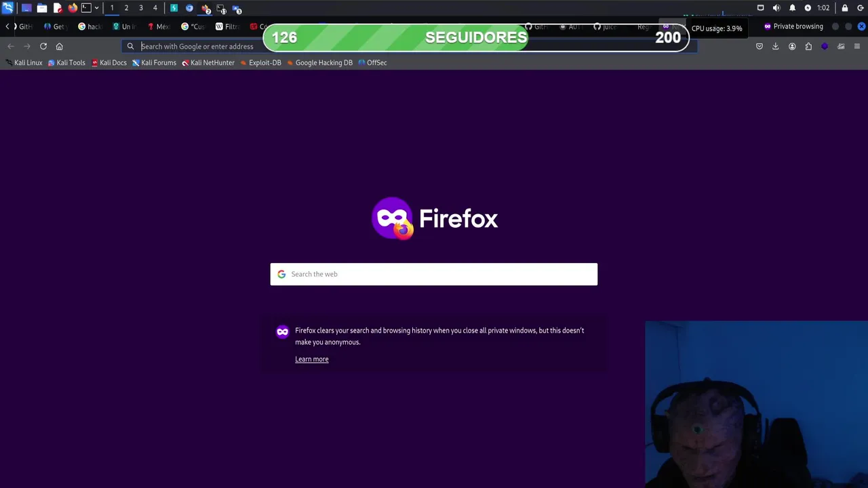The image size is (868, 488).
Task: Click the display icon in the system tray
Action: point(760,8)
